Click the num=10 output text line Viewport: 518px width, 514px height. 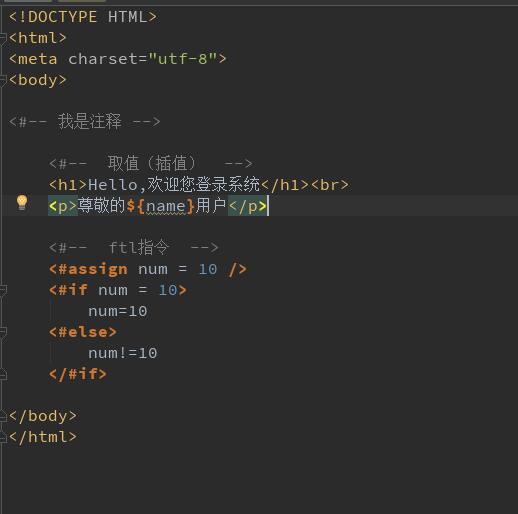click(x=118, y=311)
